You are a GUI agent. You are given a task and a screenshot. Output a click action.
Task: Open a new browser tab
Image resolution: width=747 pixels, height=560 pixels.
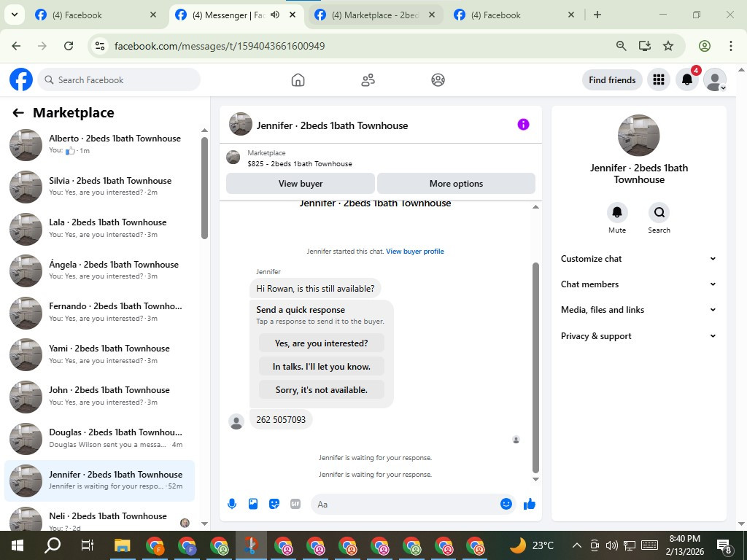597,15
